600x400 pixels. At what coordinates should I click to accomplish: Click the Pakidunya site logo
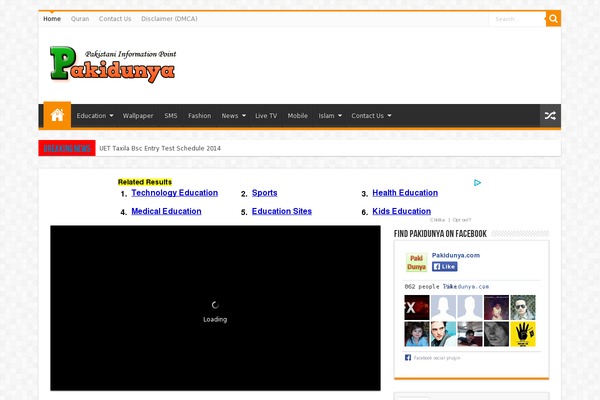pyautogui.click(x=113, y=64)
